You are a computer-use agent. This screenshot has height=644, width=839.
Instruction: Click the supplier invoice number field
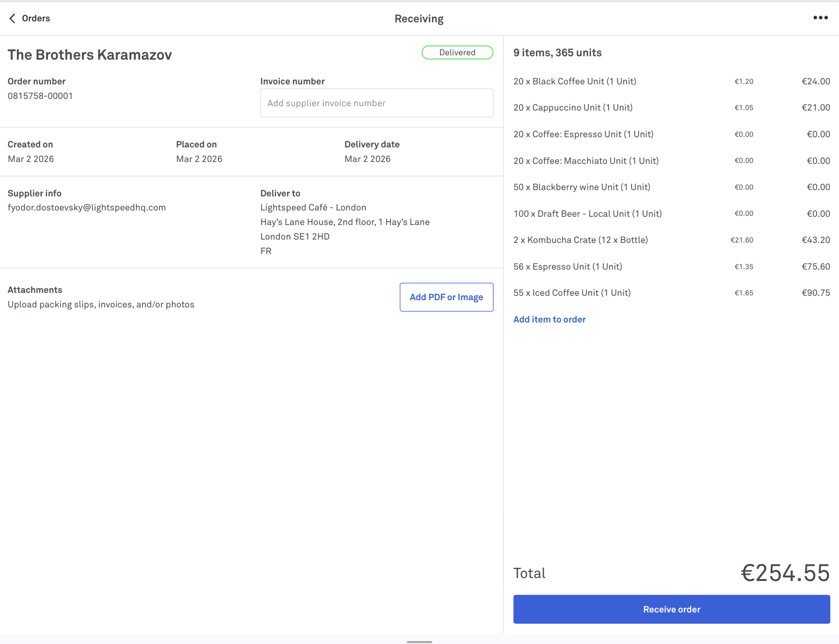click(x=376, y=103)
